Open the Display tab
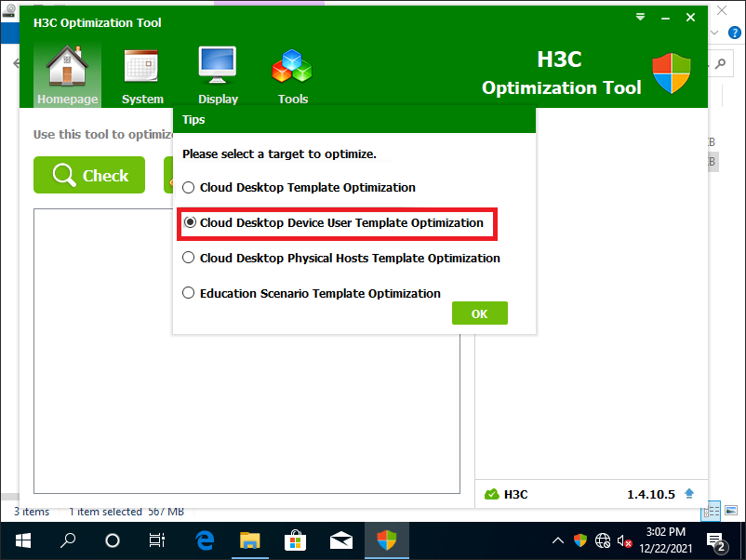 (218, 76)
